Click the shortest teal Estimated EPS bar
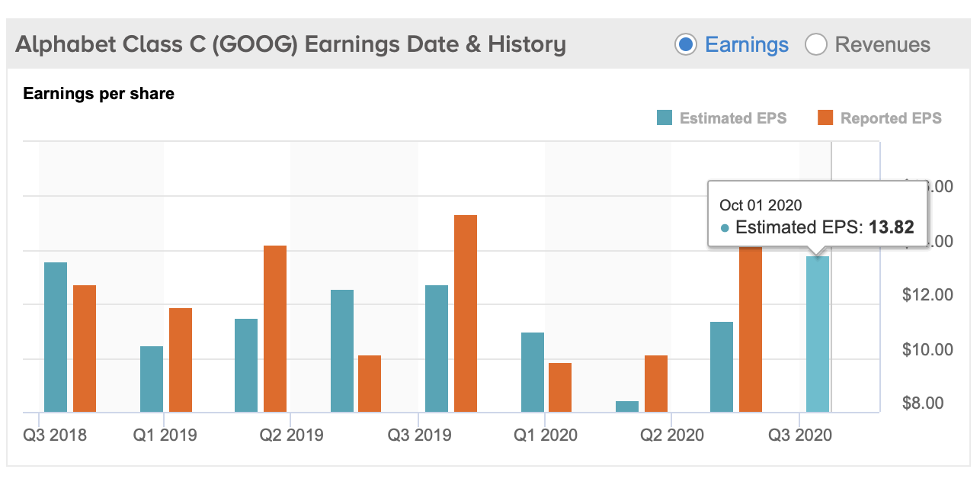This screenshot has width=980, height=482. coord(627,406)
